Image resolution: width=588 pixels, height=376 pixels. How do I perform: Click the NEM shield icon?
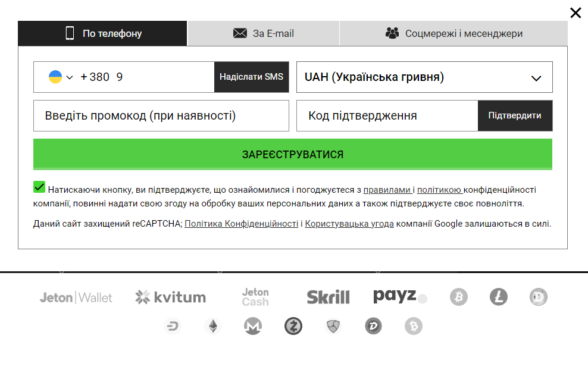click(333, 326)
